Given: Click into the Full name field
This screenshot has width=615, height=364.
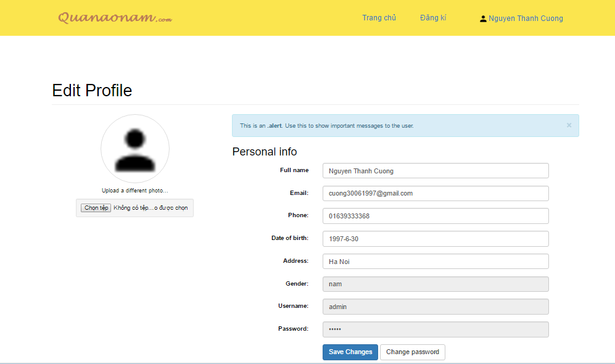Looking at the screenshot, I should click(435, 171).
